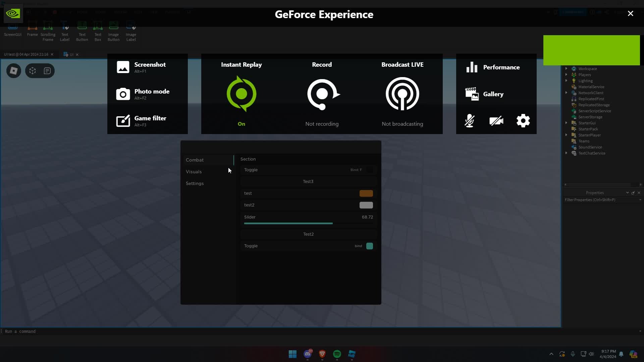Select the Scrolling Frame tool
644x362 pixels.
pyautogui.click(x=48, y=30)
